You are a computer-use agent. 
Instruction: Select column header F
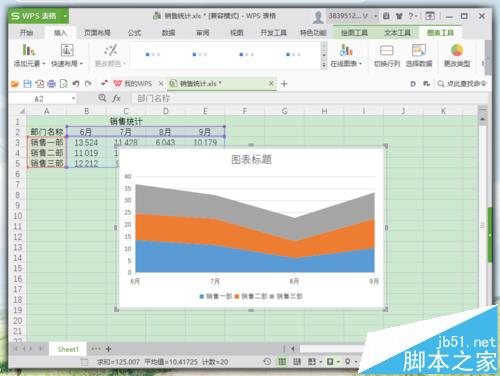tap(245, 111)
